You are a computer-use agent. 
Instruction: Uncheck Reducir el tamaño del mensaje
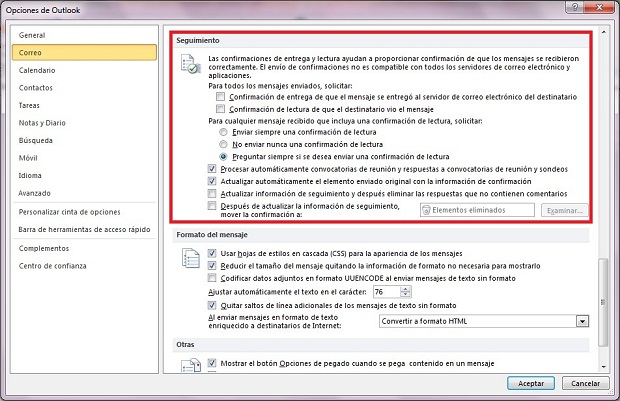point(212,265)
